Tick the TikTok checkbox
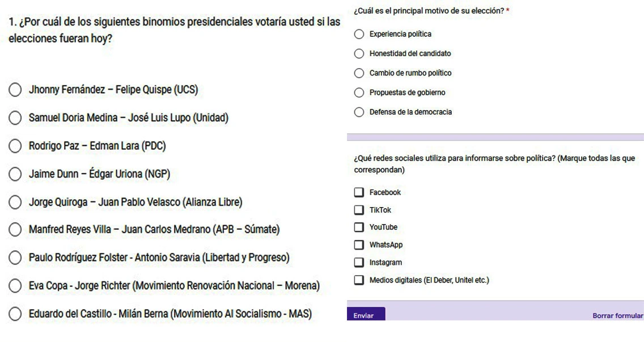644x342 pixels. tap(359, 210)
